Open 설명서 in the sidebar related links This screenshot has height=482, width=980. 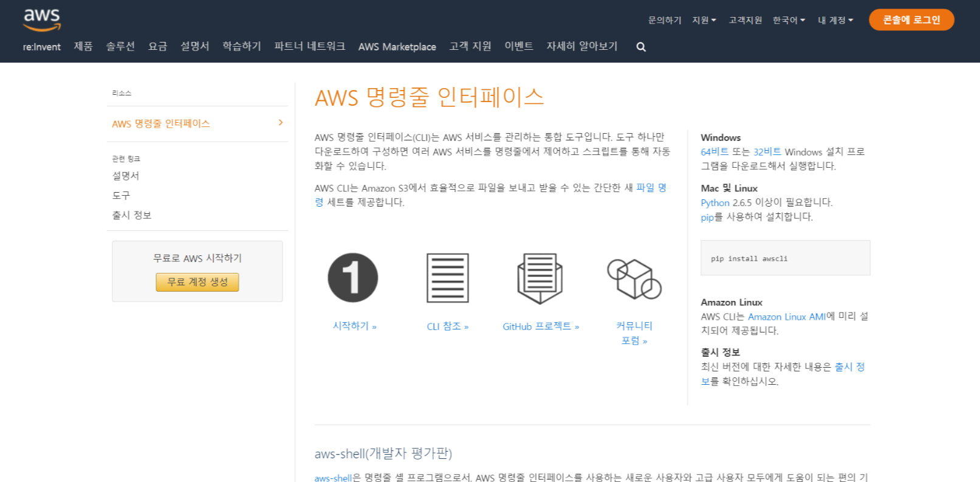click(x=126, y=176)
